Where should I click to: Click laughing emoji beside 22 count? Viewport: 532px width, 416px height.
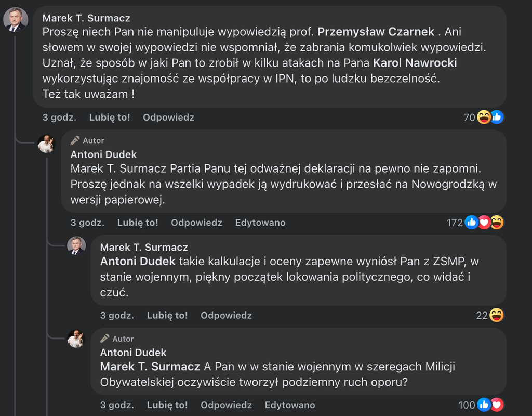[497, 315]
